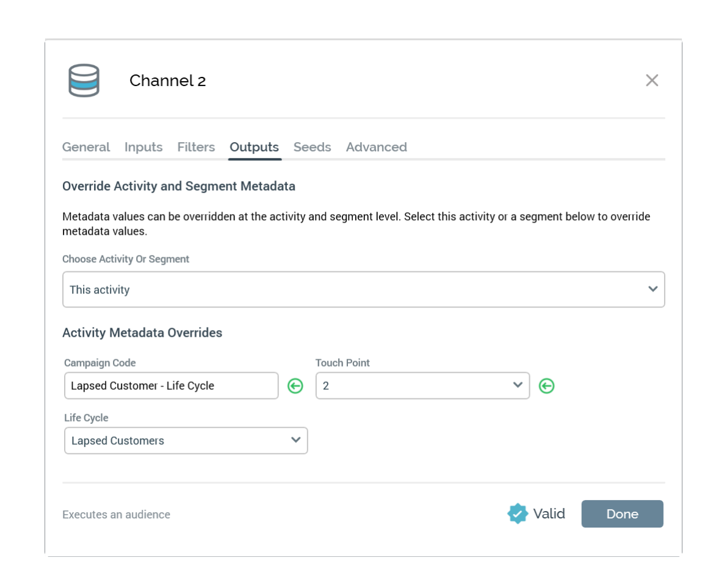Revert the Campaign Code override
This screenshot has width=727, height=588.
pyautogui.click(x=295, y=386)
